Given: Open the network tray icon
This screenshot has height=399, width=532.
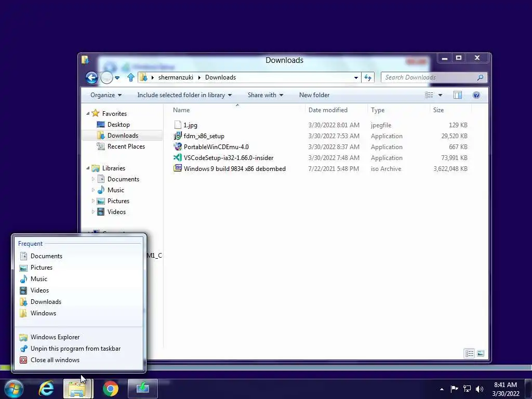Looking at the screenshot, I should point(467,389).
